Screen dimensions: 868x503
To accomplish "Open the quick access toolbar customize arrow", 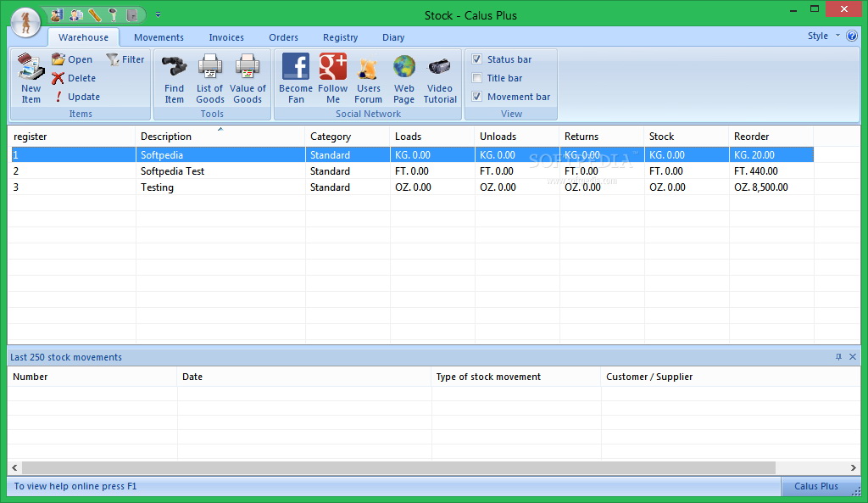I will click(x=159, y=14).
